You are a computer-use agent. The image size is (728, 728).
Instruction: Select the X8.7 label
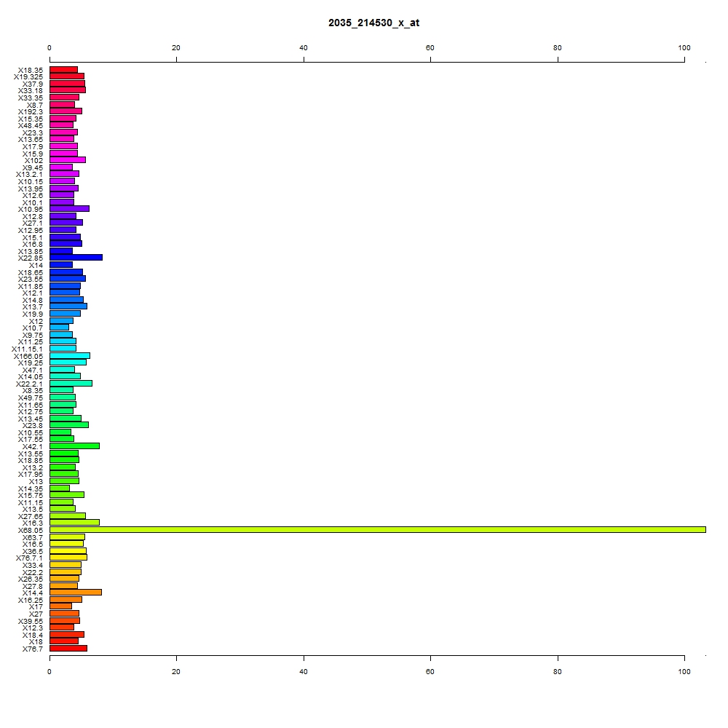click(35, 105)
